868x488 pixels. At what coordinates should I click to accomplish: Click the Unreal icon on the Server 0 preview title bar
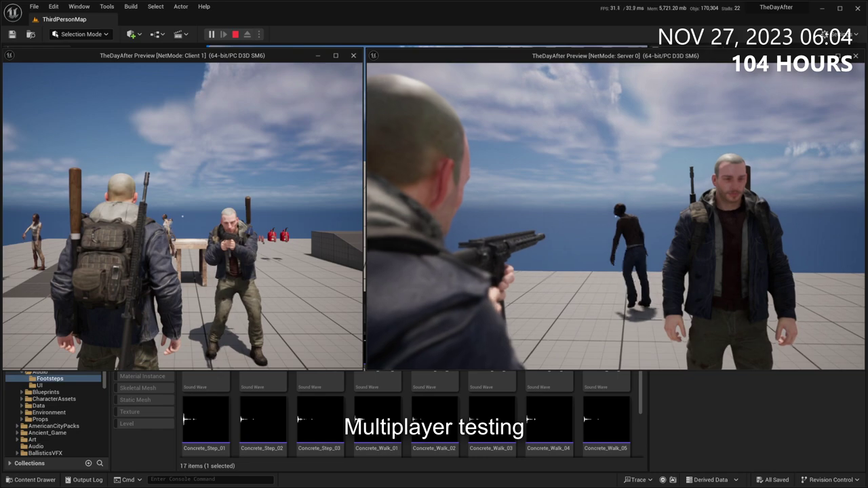[x=374, y=56]
